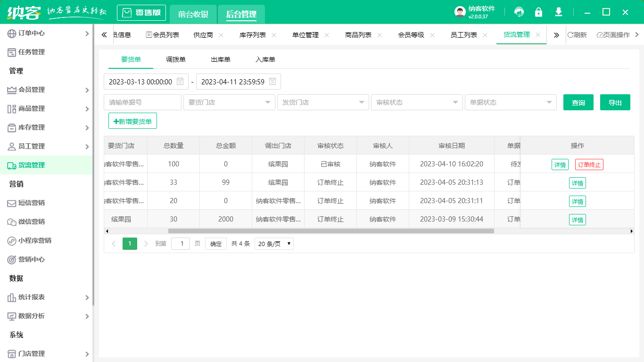Open the 订单中心 section in the sidebar

tap(31, 33)
